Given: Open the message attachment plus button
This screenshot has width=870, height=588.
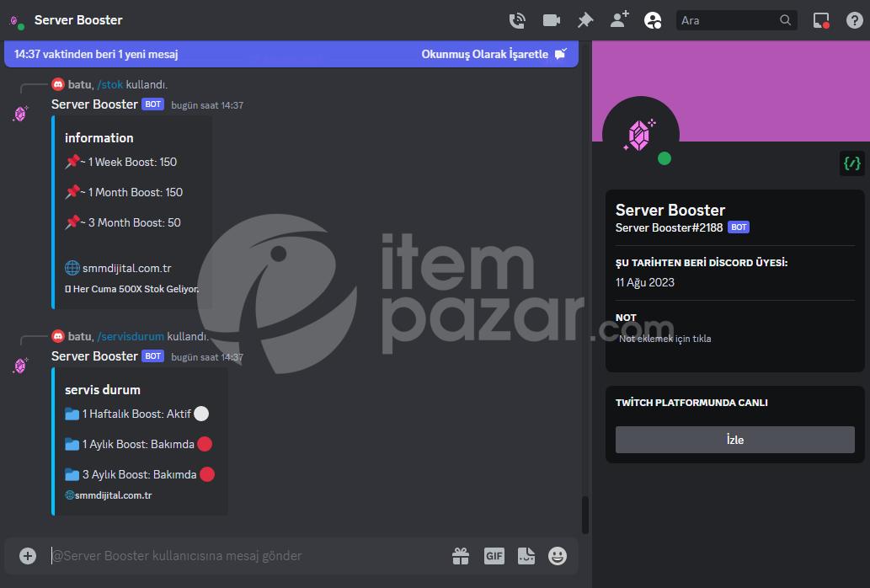Looking at the screenshot, I should 28,556.
